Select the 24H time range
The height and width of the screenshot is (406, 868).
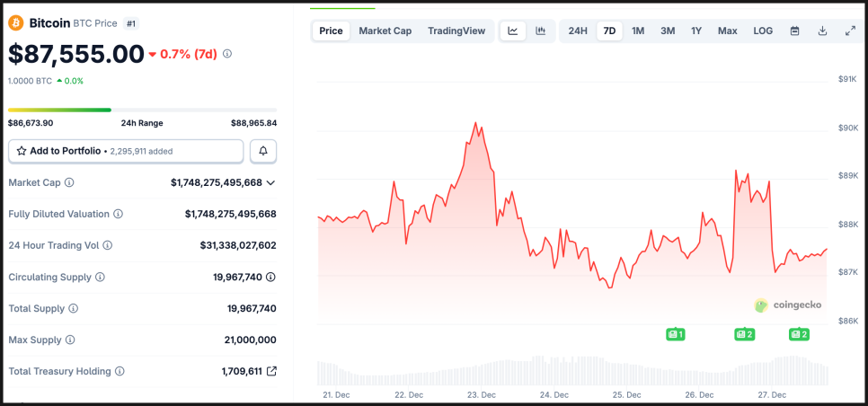(x=578, y=31)
